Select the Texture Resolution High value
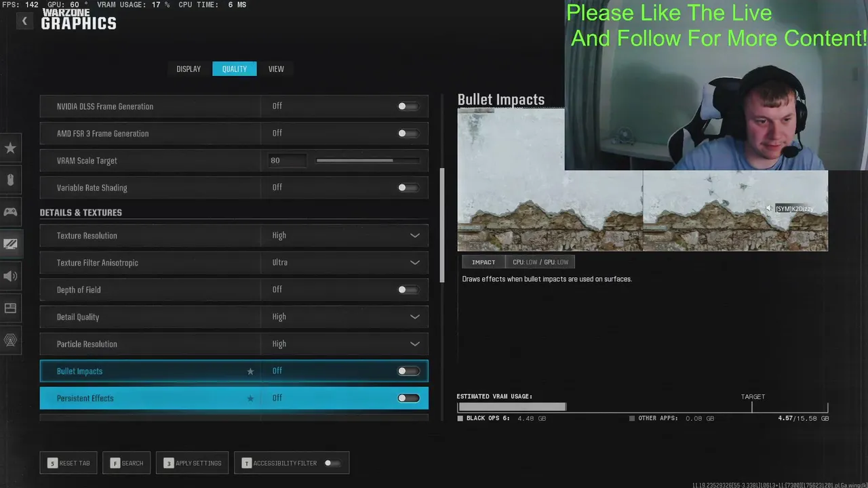Viewport: 868px width, 488px height. pyautogui.click(x=279, y=236)
